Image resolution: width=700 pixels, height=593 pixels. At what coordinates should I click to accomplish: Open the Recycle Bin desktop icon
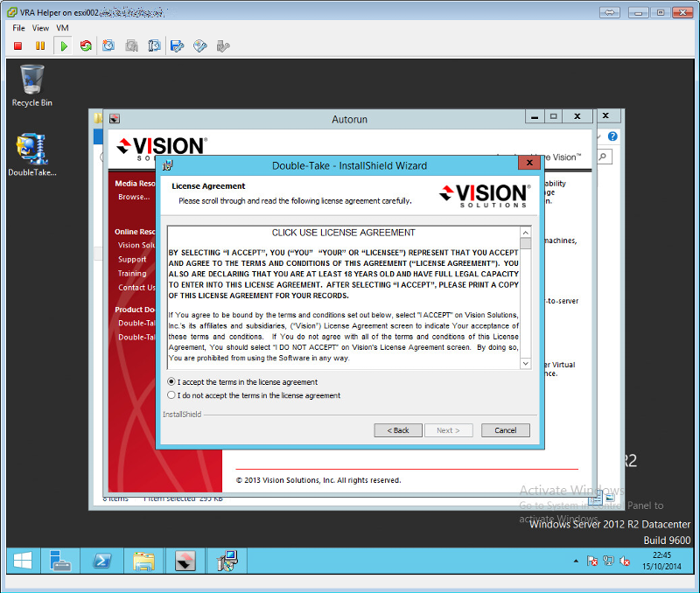click(32, 86)
